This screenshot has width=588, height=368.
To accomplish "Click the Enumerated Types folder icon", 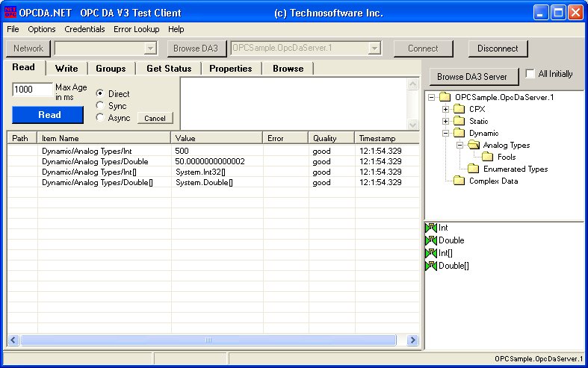I will pos(473,169).
